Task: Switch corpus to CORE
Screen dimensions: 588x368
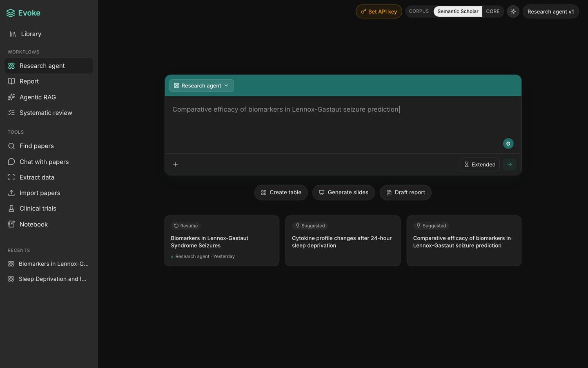Action: pyautogui.click(x=493, y=11)
